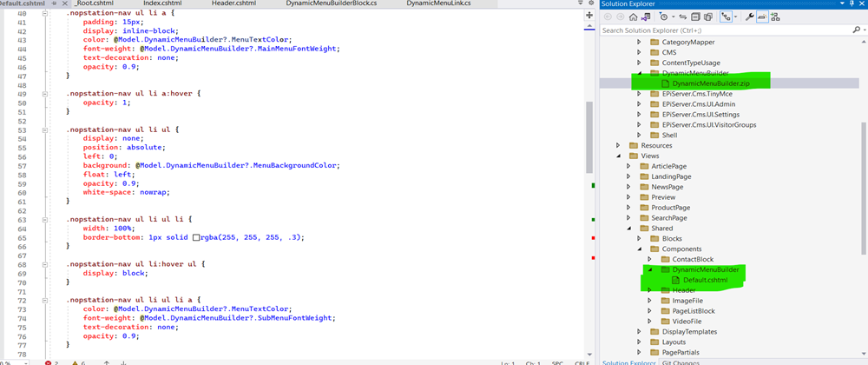Expand the ContactBlock folder
Viewport: 868px width, 365px height.
[x=649, y=259]
